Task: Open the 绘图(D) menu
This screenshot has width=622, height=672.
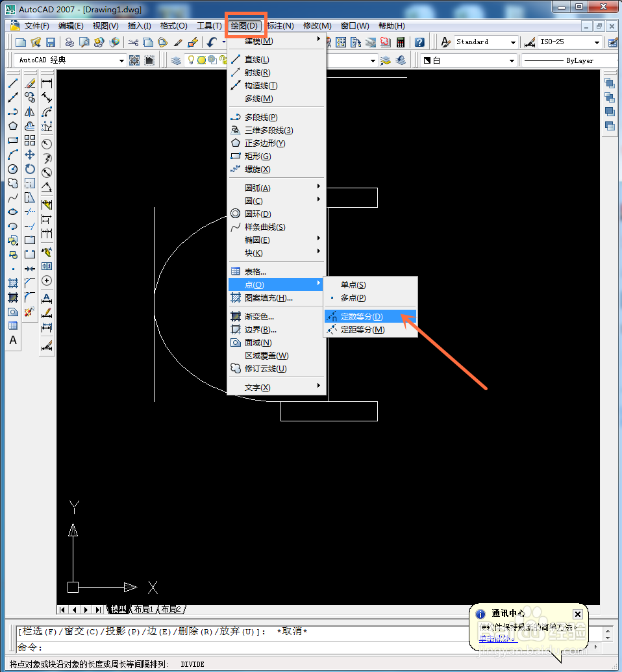Action: pyautogui.click(x=244, y=26)
